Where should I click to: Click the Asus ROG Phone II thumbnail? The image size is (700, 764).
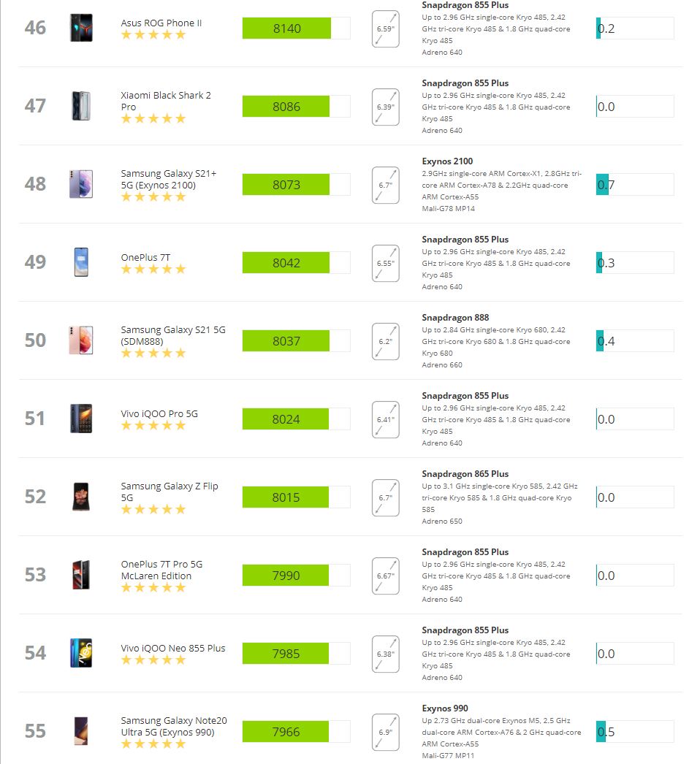81,28
